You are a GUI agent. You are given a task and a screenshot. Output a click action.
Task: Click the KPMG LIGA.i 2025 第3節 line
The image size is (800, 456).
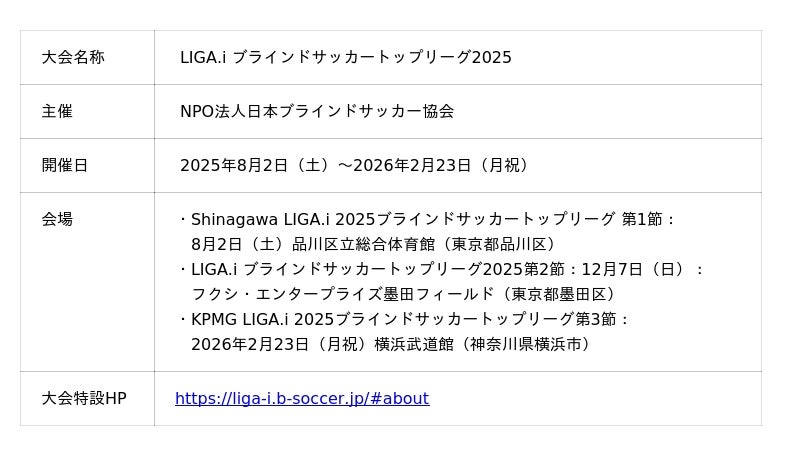(410, 320)
